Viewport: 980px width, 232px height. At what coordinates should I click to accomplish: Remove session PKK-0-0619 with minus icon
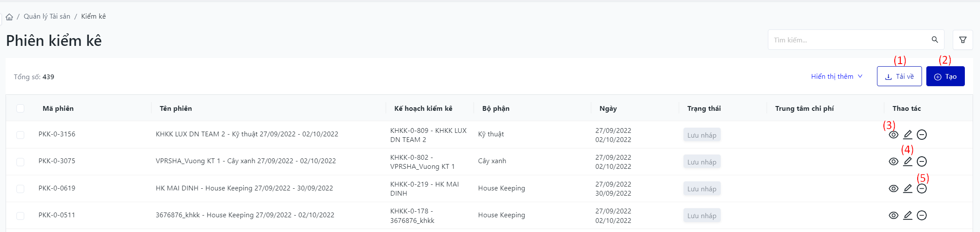(x=922, y=189)
